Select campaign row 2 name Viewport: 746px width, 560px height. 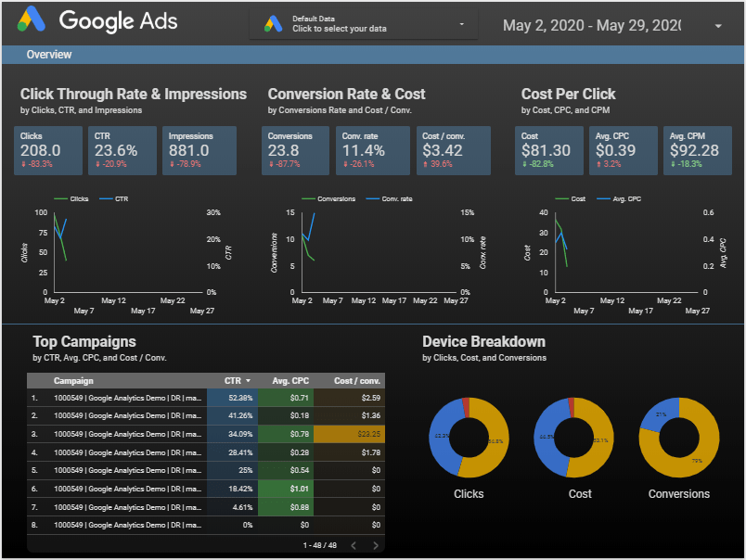[x=127, y=415]
